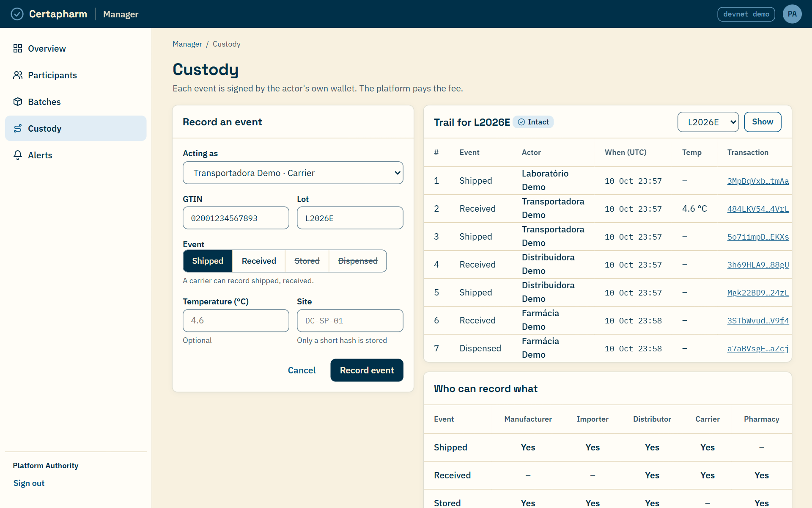This screenshot has height=508, width=812.
Task: Open transaction link 3h69HLA9…88gU
Action: click(758, 265)
